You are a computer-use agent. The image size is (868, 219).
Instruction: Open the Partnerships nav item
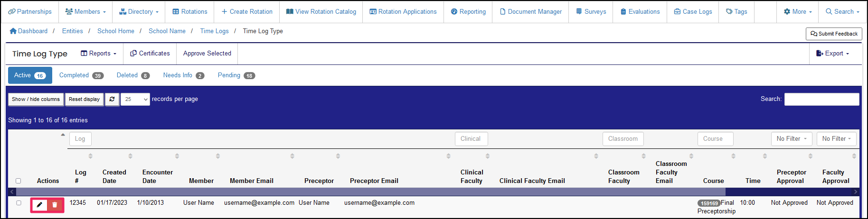(x=30, y=11)
